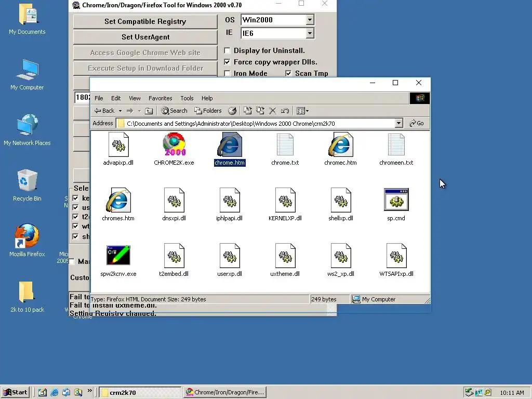
Task: Open the Help menu
Action: pos(207,98)
